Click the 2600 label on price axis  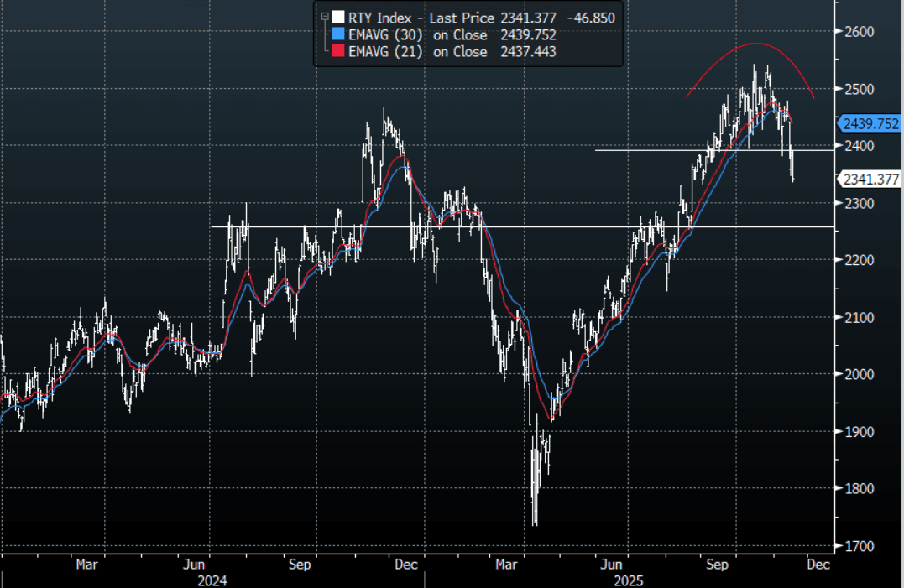point(860,32)
